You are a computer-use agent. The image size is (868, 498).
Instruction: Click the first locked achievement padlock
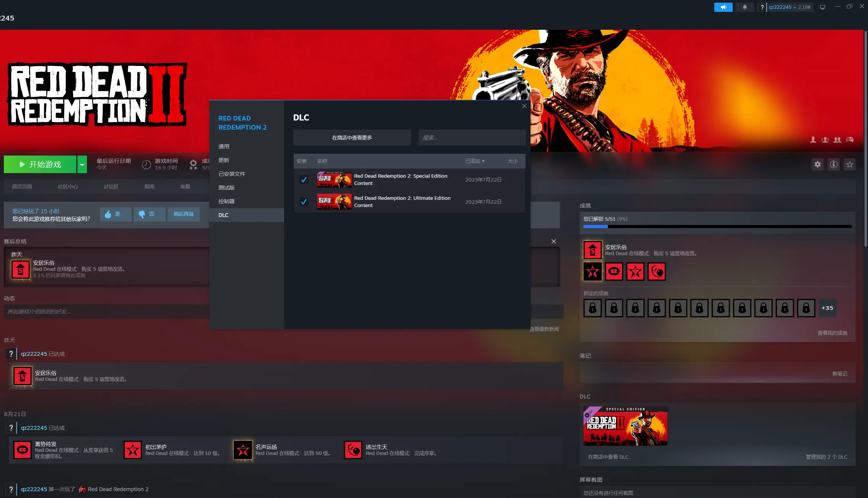click(593, 308)
